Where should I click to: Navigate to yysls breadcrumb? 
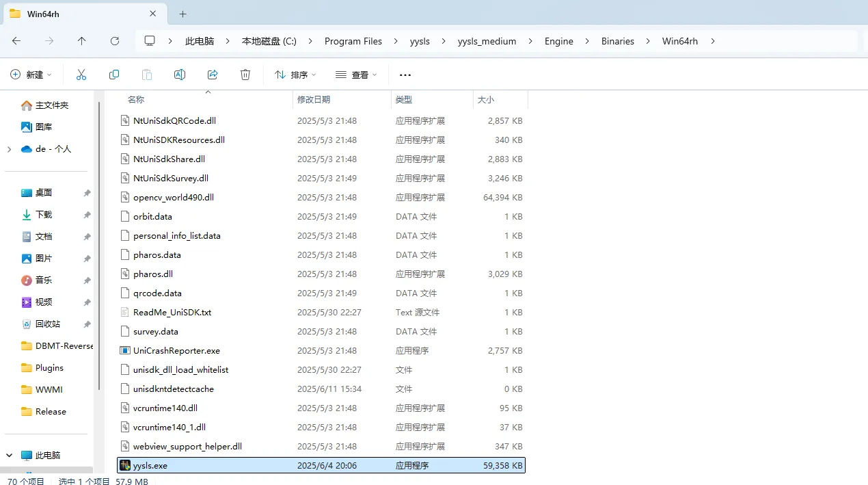(420, 41)
